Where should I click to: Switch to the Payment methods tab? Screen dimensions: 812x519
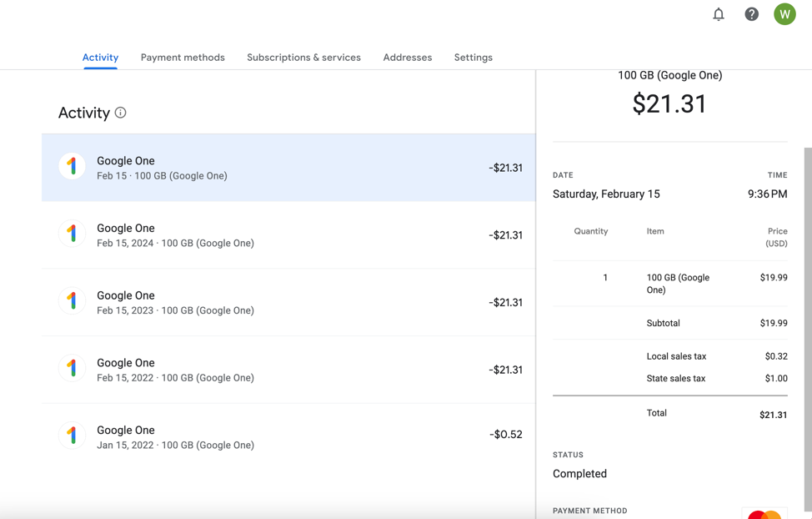183,58
